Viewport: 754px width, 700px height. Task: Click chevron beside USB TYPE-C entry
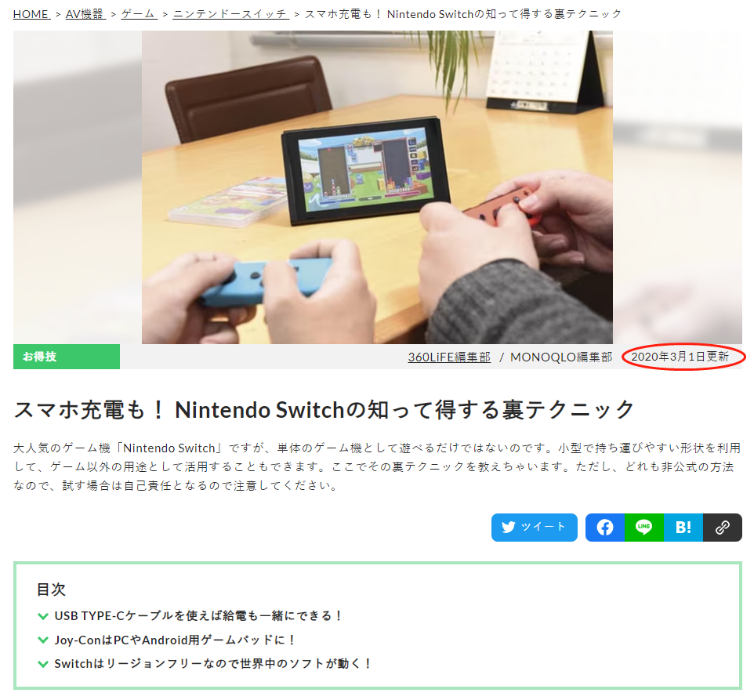(43, 616)
